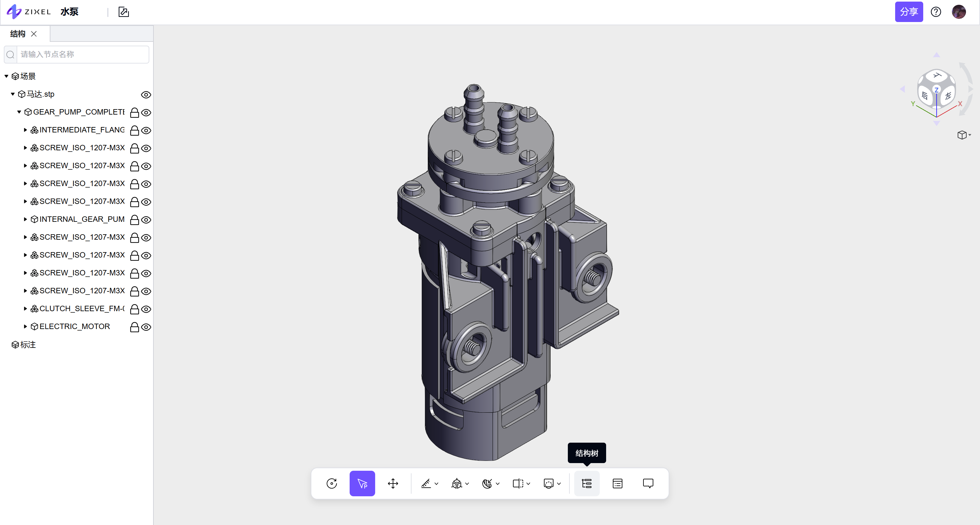The width and height of the screenshot is (980, 525).
Task: Switch to the 结构 tab
Action: tap(18, 34)
